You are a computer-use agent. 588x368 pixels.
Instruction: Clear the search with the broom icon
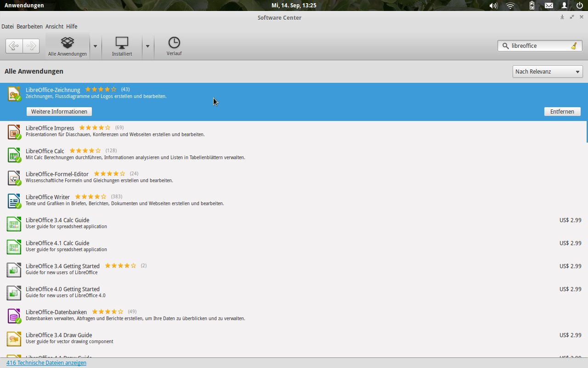pyautogui.click(x=574, y=46)
